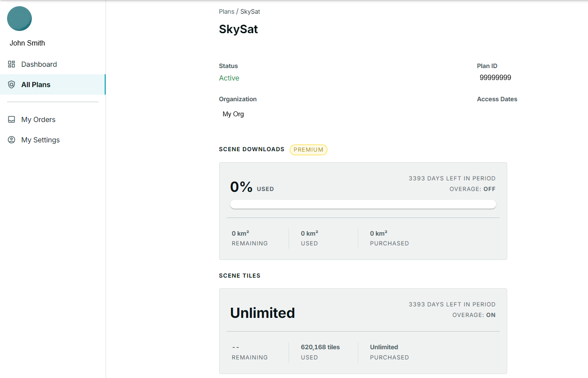Image resolution: width=588 pixels, height=378 pixels.
Task: Click the Plan ID label
Action: click(487, 66)
